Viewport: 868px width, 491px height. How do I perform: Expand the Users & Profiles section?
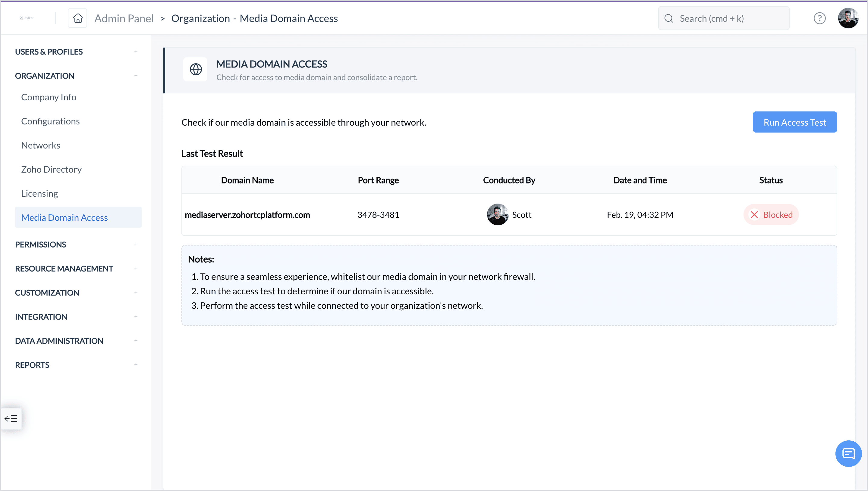point(136,51)
